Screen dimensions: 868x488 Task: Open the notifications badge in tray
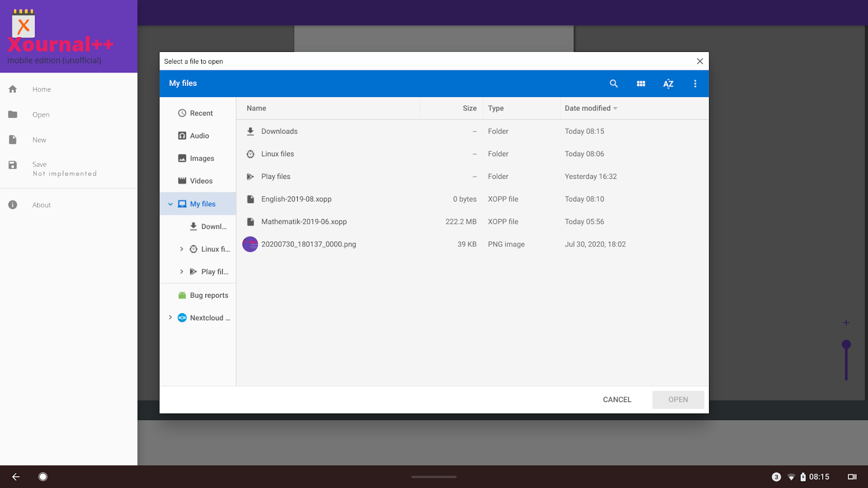tap(776, 477)
